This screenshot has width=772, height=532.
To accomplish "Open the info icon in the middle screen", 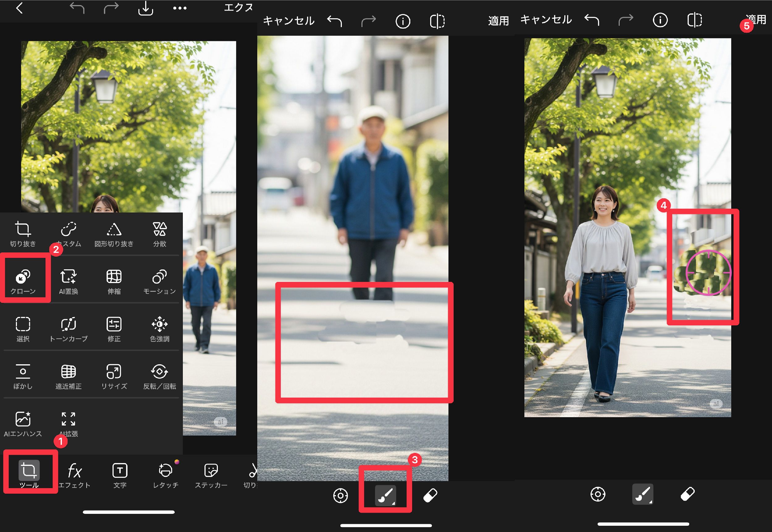I will [x=403, y=21].
